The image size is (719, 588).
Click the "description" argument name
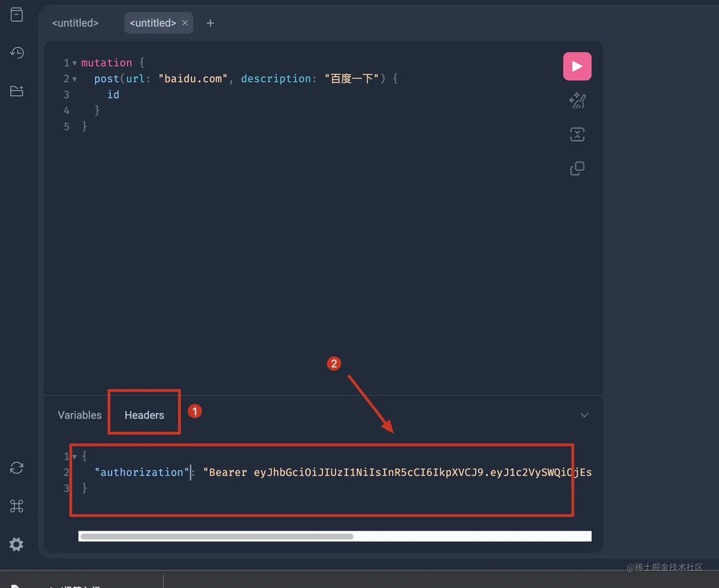(x=276, y=79)
